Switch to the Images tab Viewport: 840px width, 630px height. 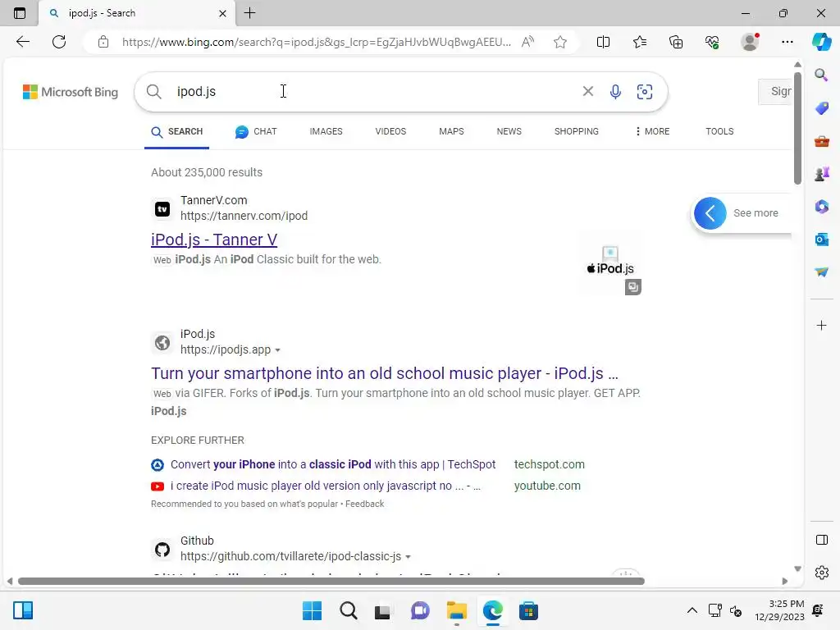(x=326, y=131)
